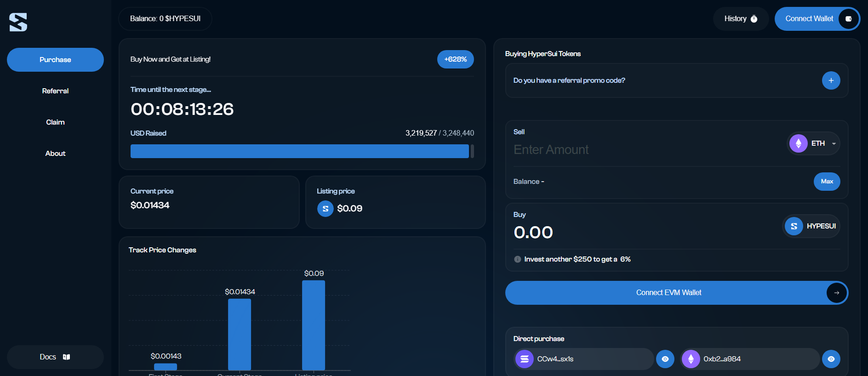
Task: Open the Referral menu item
Action: click(55, 91)
